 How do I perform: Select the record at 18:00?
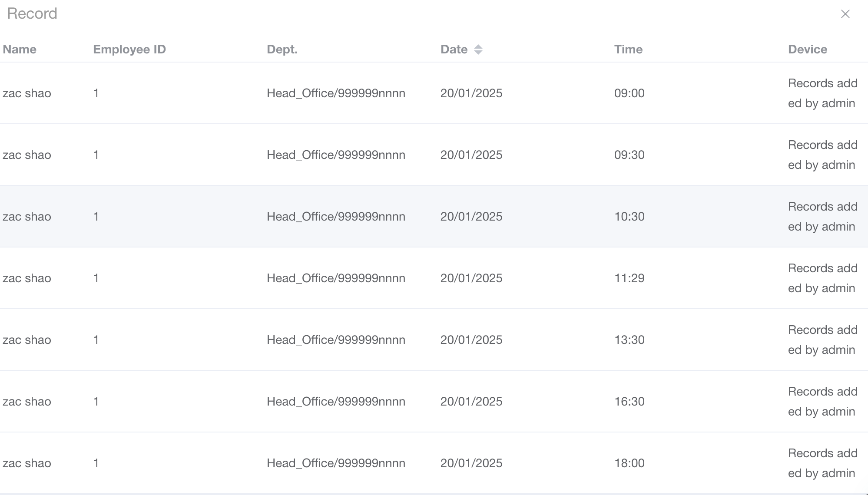pyautogui.click(x=629, y=463)
